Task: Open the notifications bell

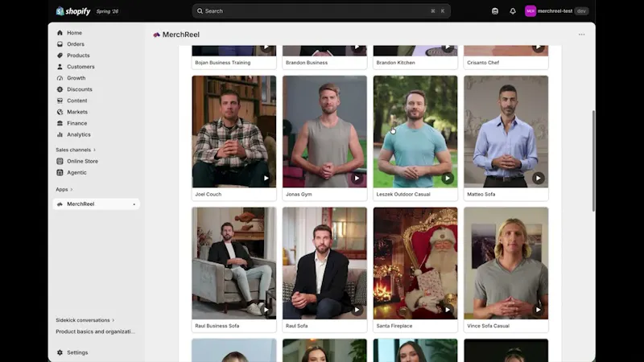Action: [x=513, y=11]
